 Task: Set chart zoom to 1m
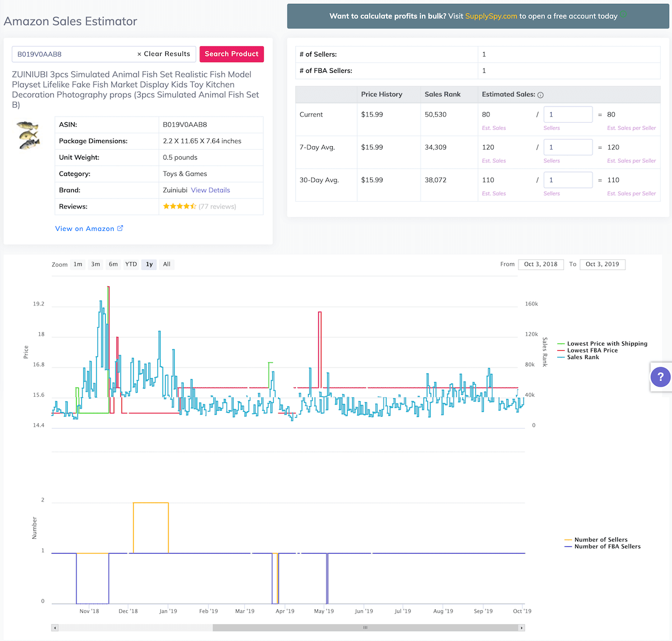pos(78,264)
